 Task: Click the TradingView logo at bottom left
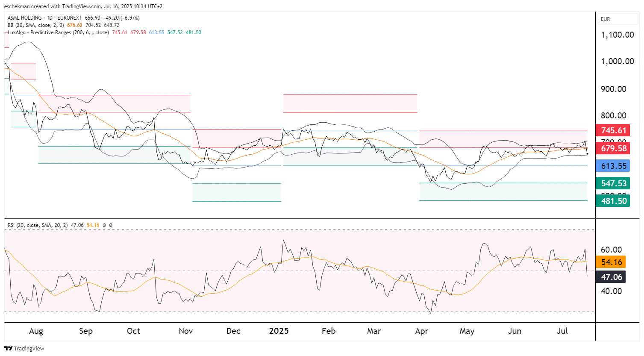(24, 348)
